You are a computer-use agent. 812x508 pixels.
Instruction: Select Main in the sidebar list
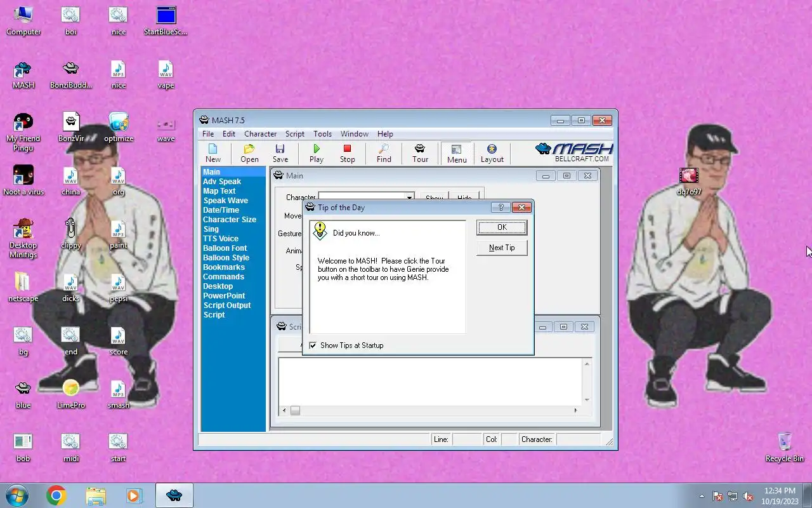pos(233,172)
